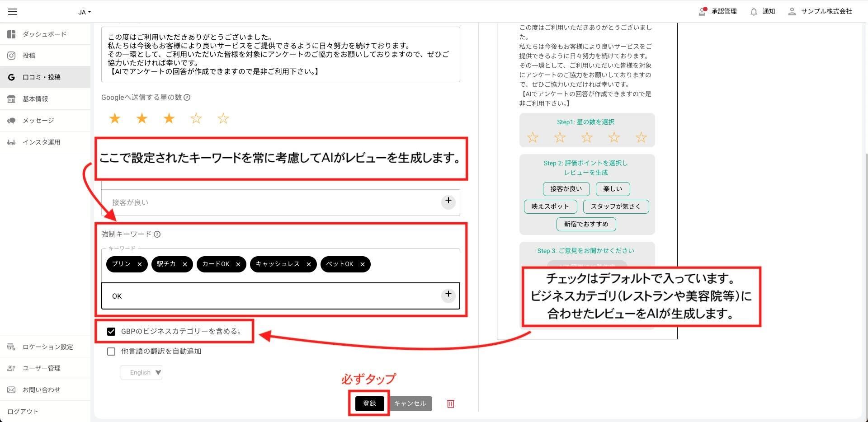This screenshot has height=422, width=868.
Task: Select 楽しい evaluation point chip in preview
Action: click(x=613, y=189)
